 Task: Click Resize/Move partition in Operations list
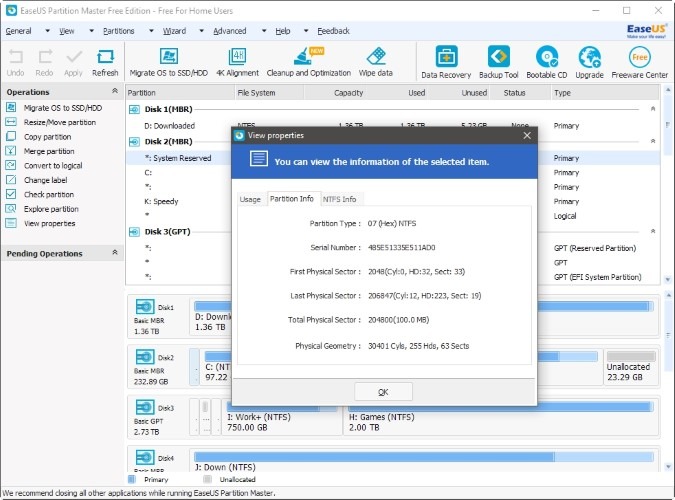point(60,122)
